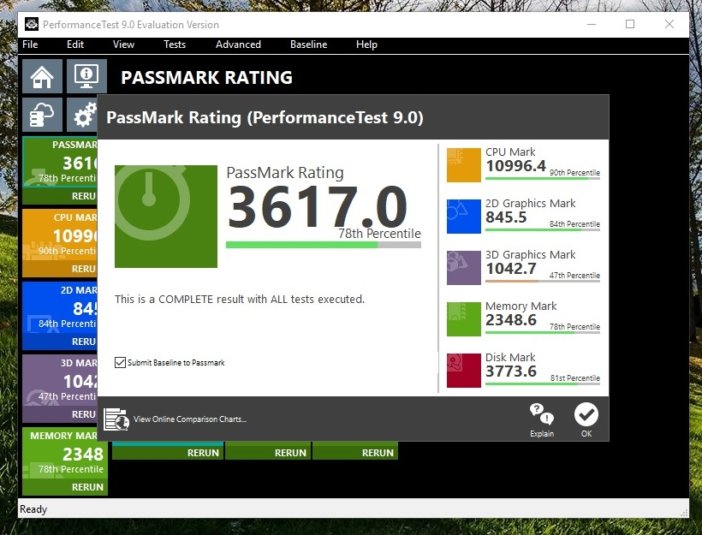Open the Tests menu
The width and height of the screenshot is (702, 535).
click(x=175, y=44)
